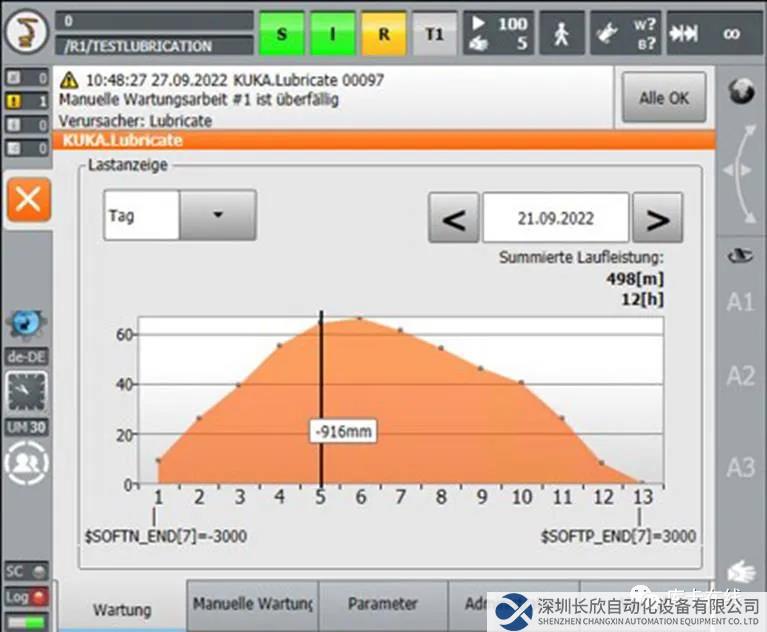Viewport: 767px width, 632px height.
Task: Go to next date with > button
Action: (x=657, y=218)
